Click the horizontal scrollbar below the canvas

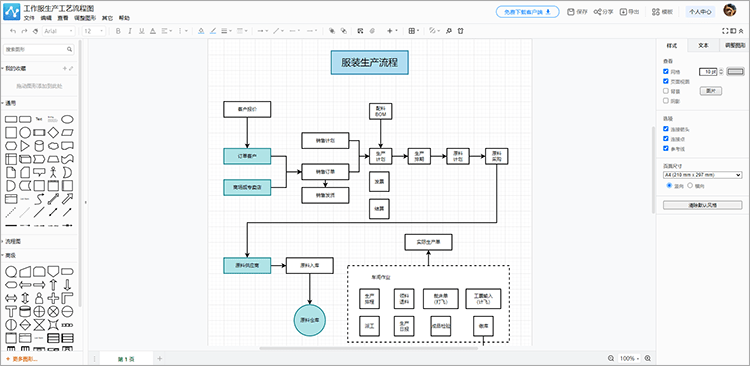click(368, 348)
